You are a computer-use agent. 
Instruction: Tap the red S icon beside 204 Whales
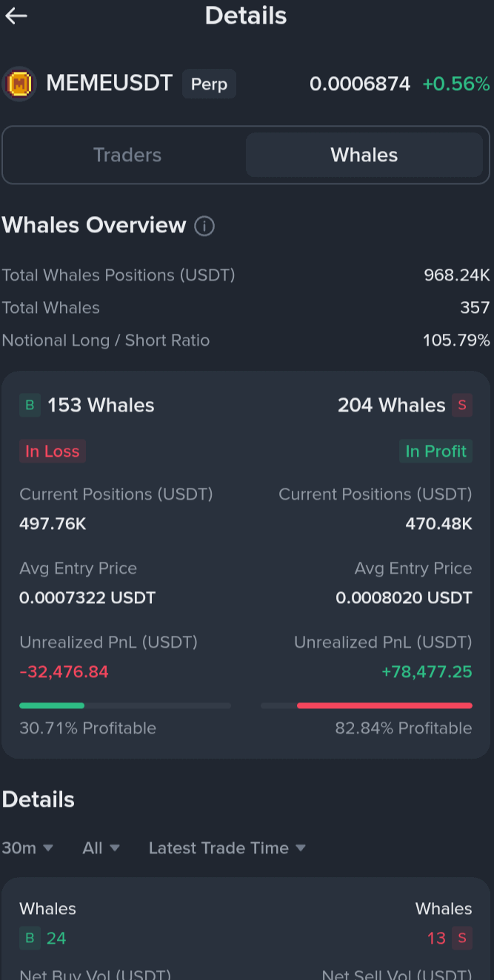(462, 406)
